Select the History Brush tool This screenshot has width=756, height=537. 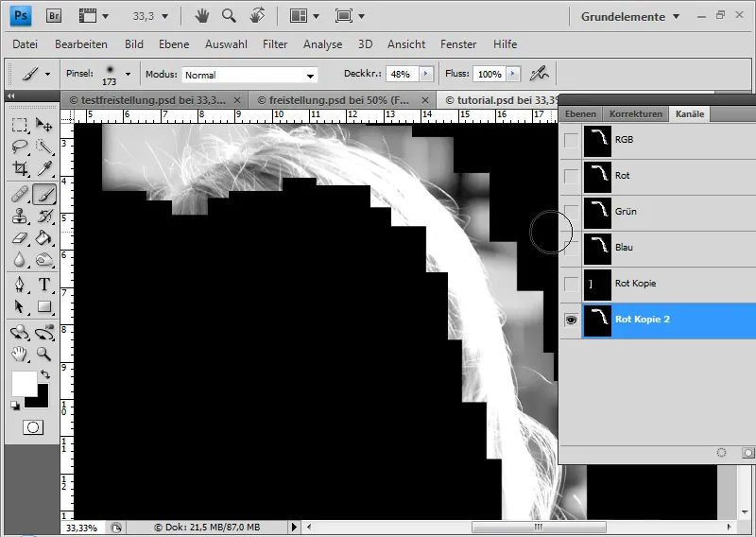pos(44,217)
